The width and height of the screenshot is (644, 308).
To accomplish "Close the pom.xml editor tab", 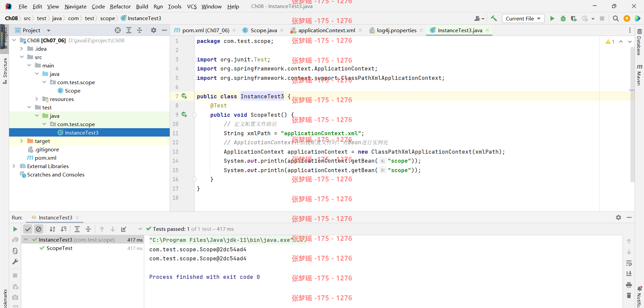I will pos(234,30).
